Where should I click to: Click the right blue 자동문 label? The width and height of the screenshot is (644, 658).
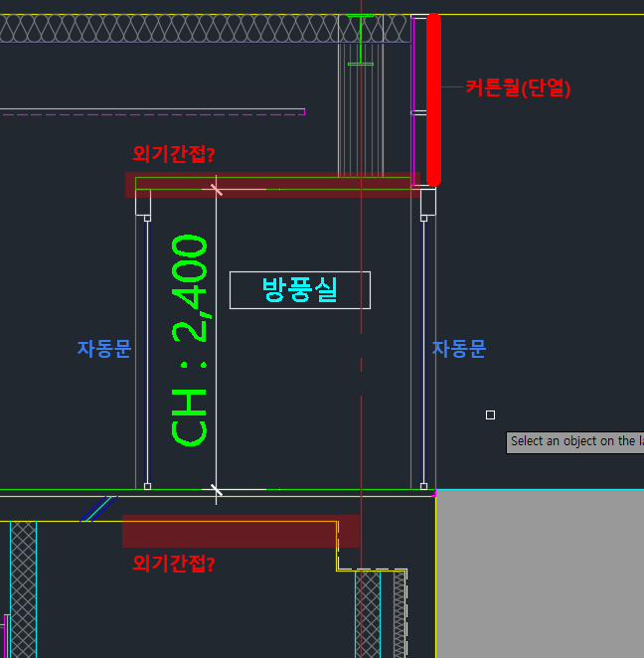click(x=459, y=349)
